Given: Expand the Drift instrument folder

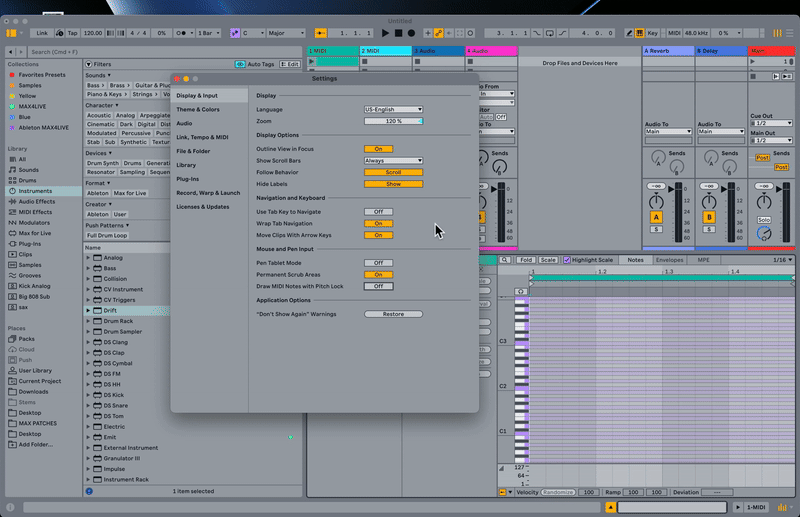Looking at the screenshot, I should click(x=88, y=311).
